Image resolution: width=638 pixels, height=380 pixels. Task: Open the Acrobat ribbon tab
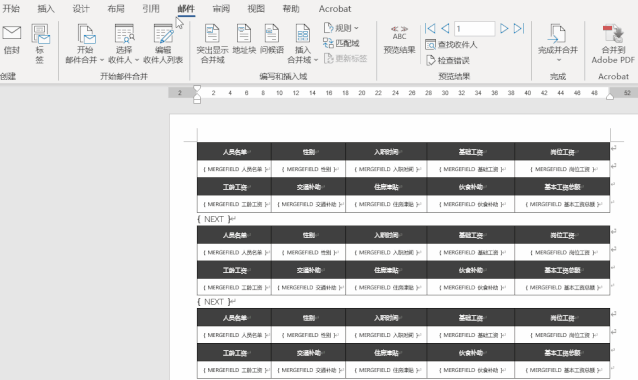tap(335, 9)
